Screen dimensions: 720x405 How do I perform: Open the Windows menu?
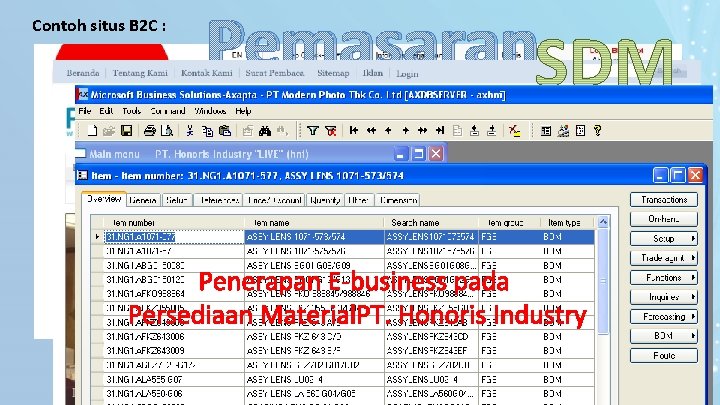point(210,111)
